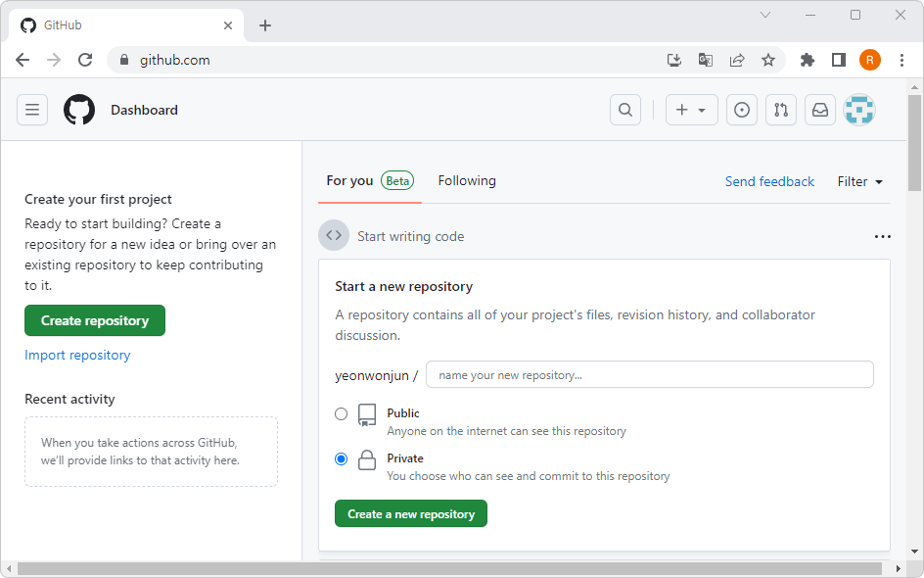Select the Public radio button
The image size is (924, 578).
coord(342,414)
